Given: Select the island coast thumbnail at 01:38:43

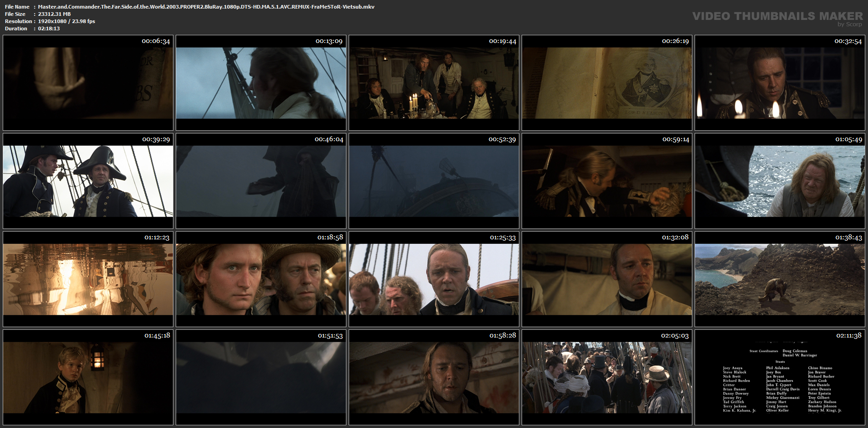Looking at the screenshot, I should [780, 279].
